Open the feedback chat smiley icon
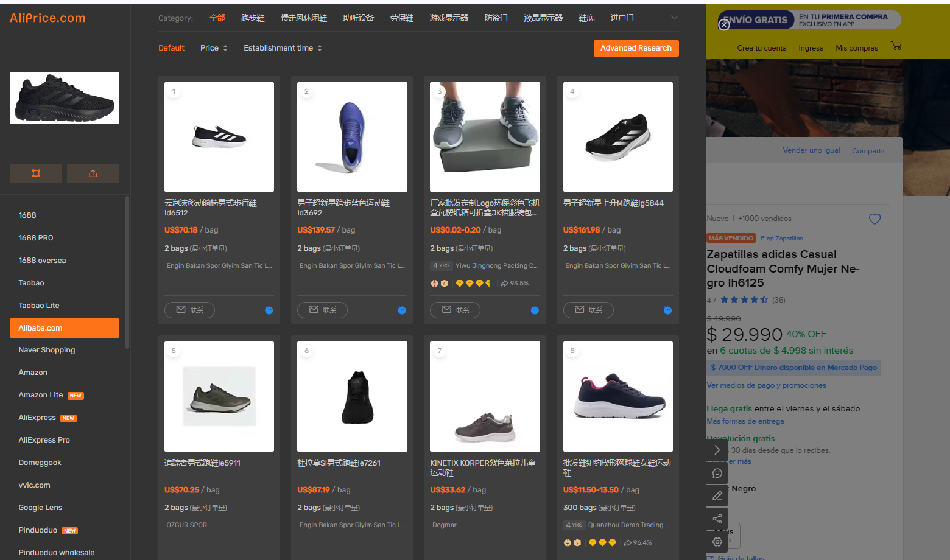Viewport: 950px width, 560px height. coord(717,473)
